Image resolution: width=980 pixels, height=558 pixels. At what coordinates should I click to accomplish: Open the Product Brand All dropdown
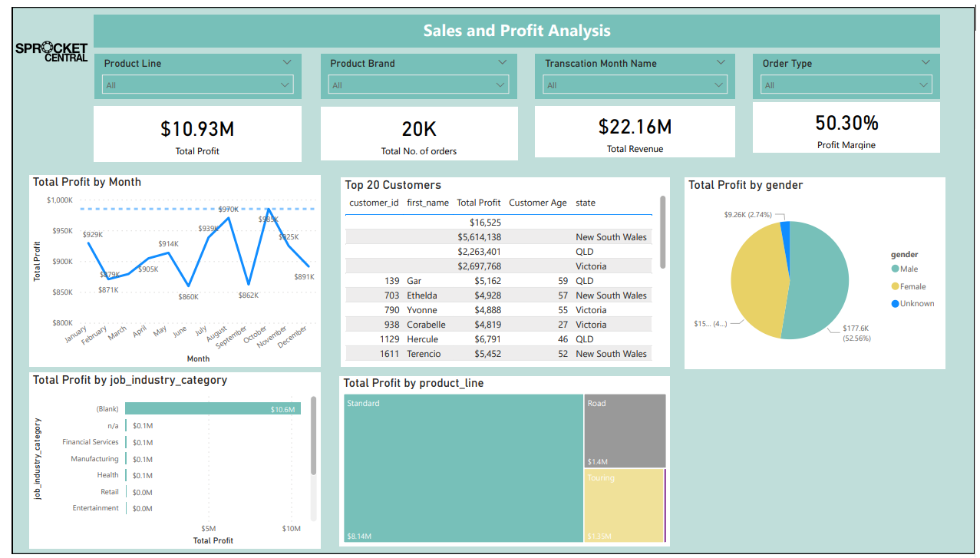[415, 85]
